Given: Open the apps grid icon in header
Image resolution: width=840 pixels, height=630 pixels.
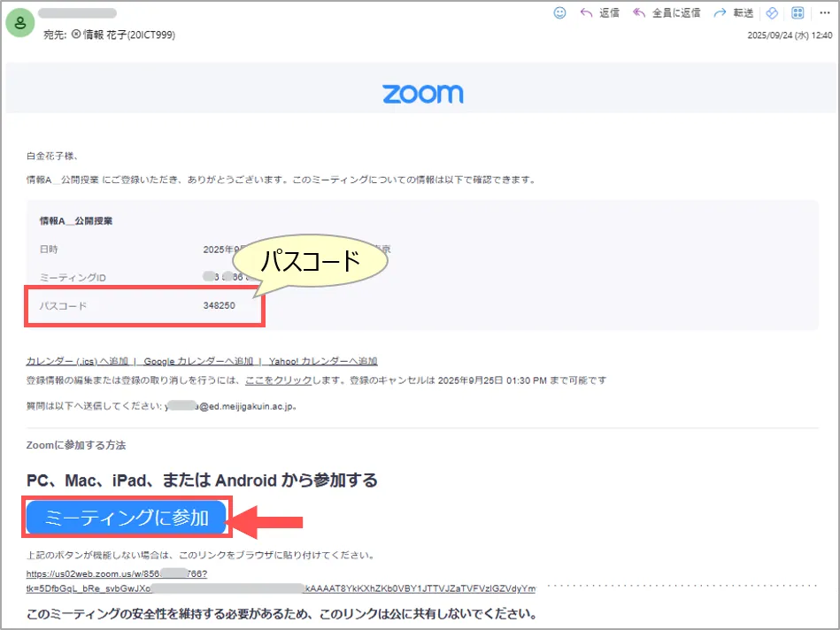Looking at the screenshot, I should coord(797,12).
